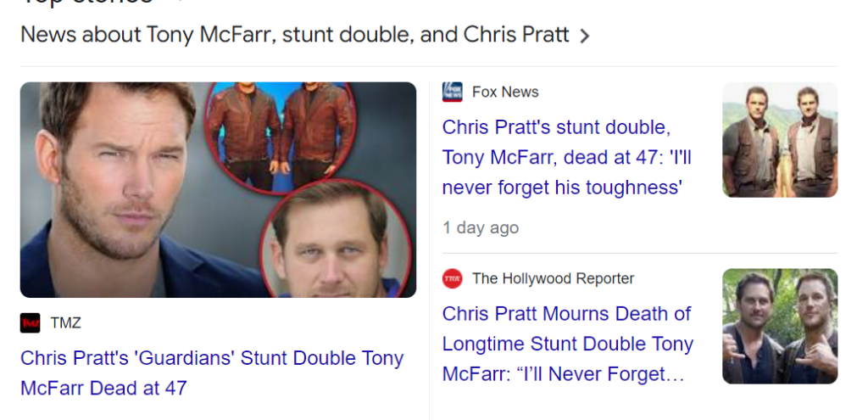Open 'News about Tony McFarr' heading link
The width and height of the screenshot is (868, 420).
[x=294, y=35]
